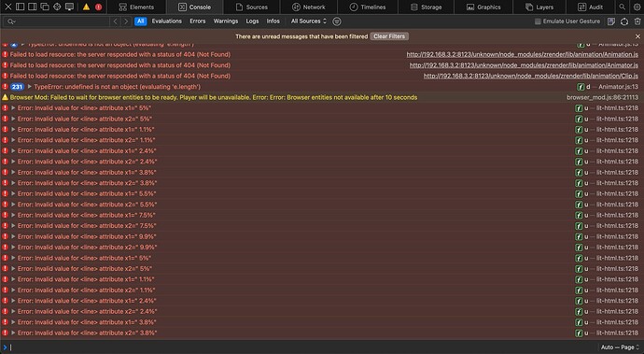
Task: Click the circular filter icon beside All Sources
Action: [x=337, y=21]
